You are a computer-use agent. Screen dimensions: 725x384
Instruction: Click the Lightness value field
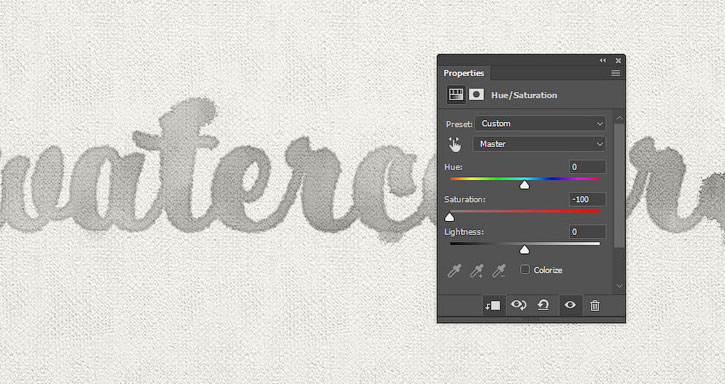[587, 232]
